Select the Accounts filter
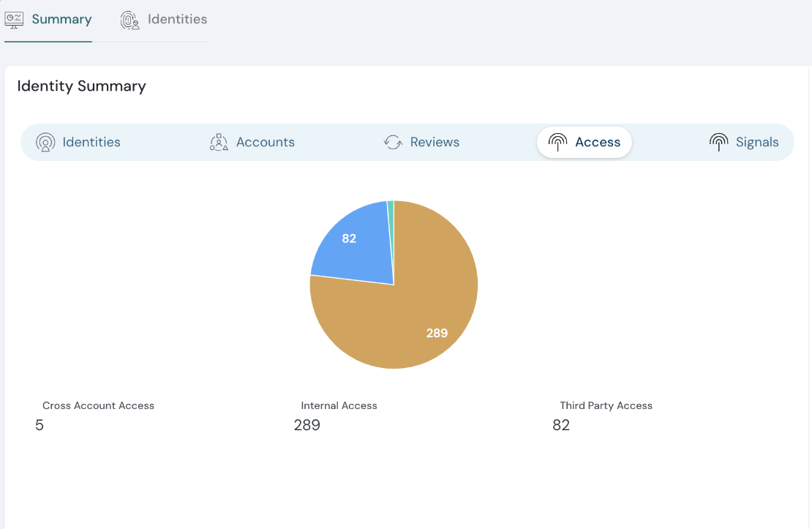This screenshot has width=812, height=529. [x=252, y=142]
